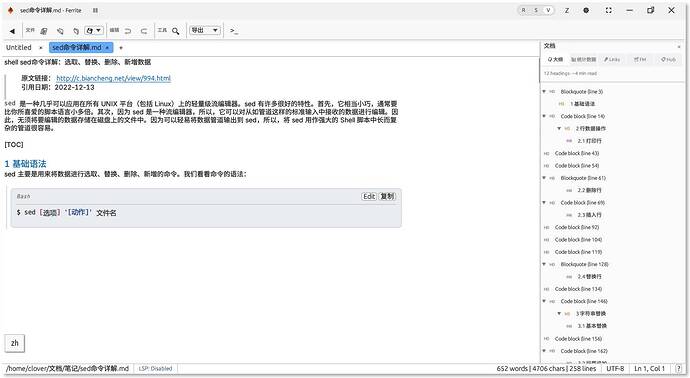Screen dimensions: 690x378
Task: Click the open file icon in toolbar
Action: pos(60,31)
